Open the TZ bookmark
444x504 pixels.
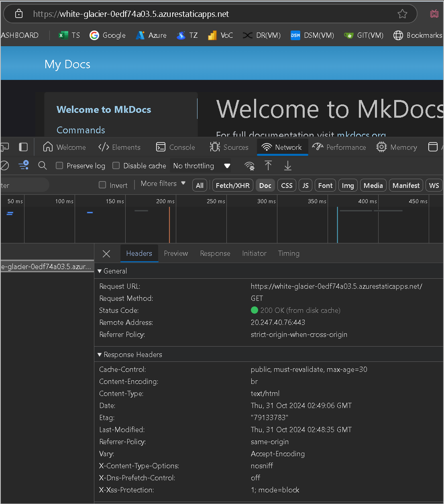[x=187, y=35]
